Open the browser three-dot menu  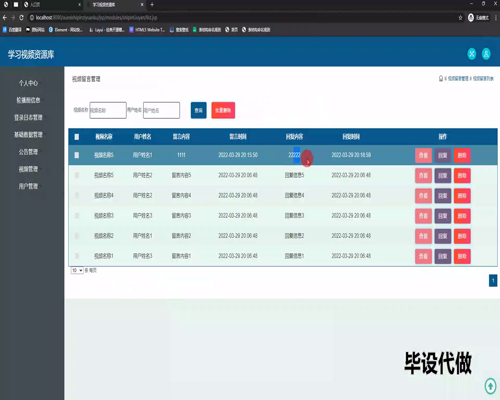click(x=496, y=18)
